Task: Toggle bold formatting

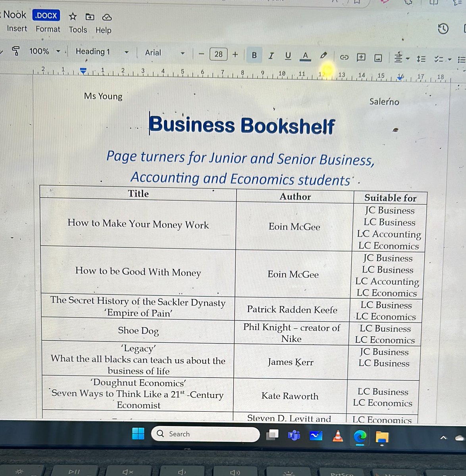Action: click(x=254, y=55)
